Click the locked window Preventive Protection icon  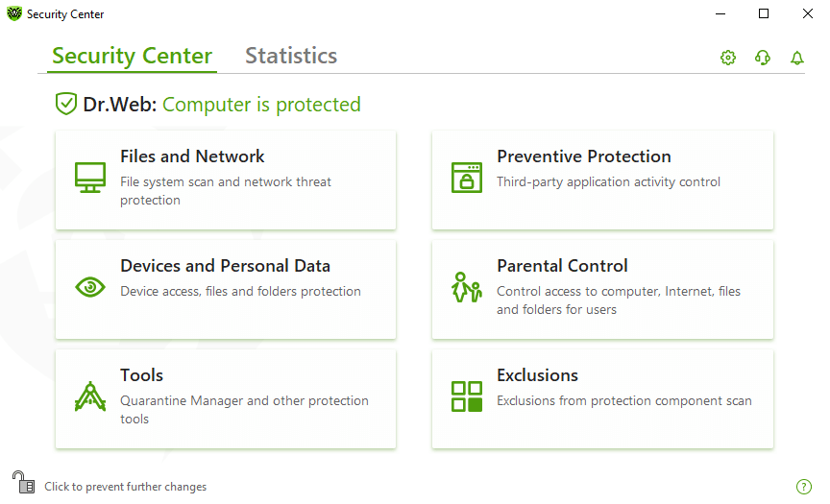[466, 178]
